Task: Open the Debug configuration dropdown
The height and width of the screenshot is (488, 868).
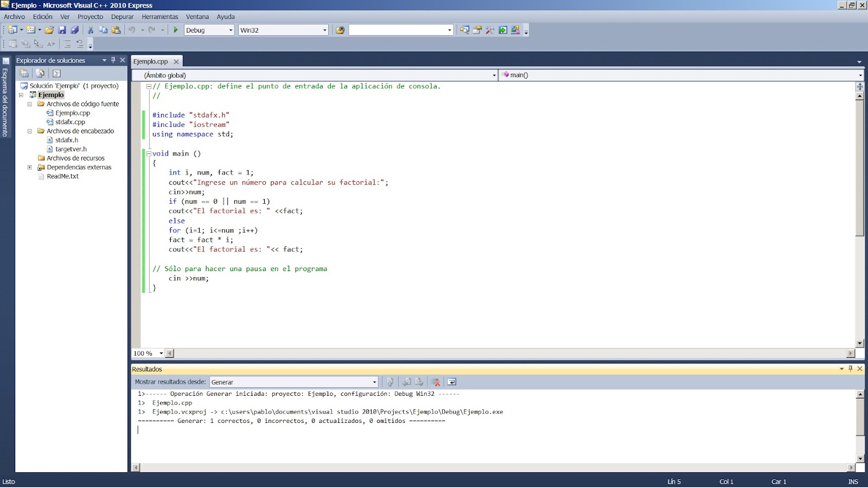Action: (x=230, y=30)
